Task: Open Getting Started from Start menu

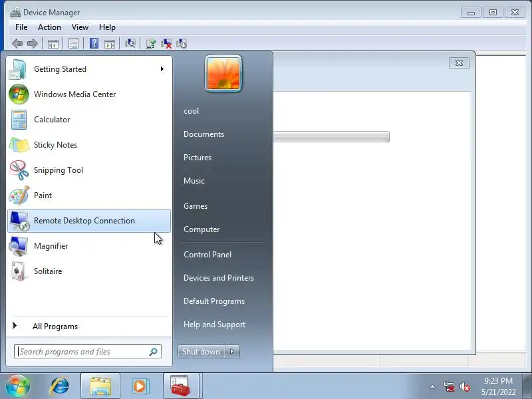Action: 89,69
